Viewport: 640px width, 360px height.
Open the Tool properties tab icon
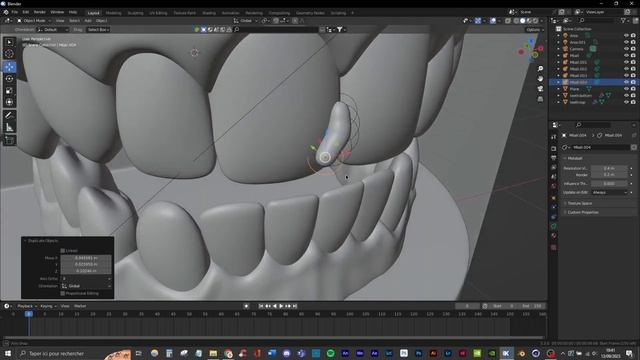pos(553,137)
